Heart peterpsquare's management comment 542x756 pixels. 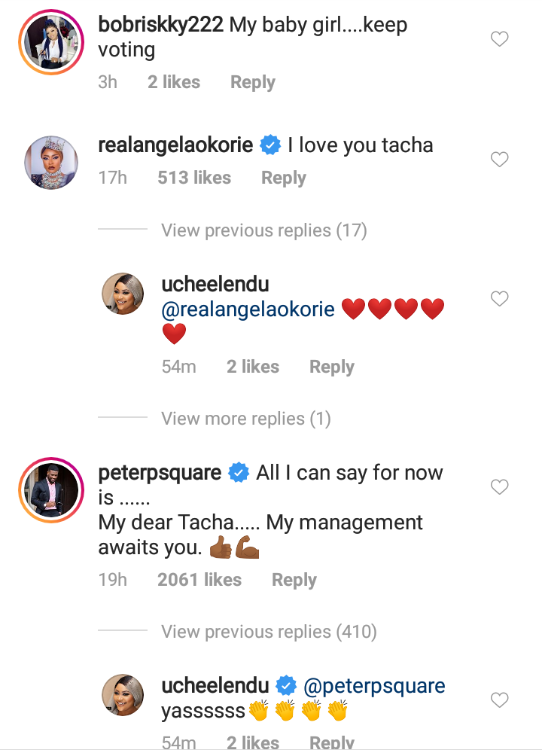point(500,487)
